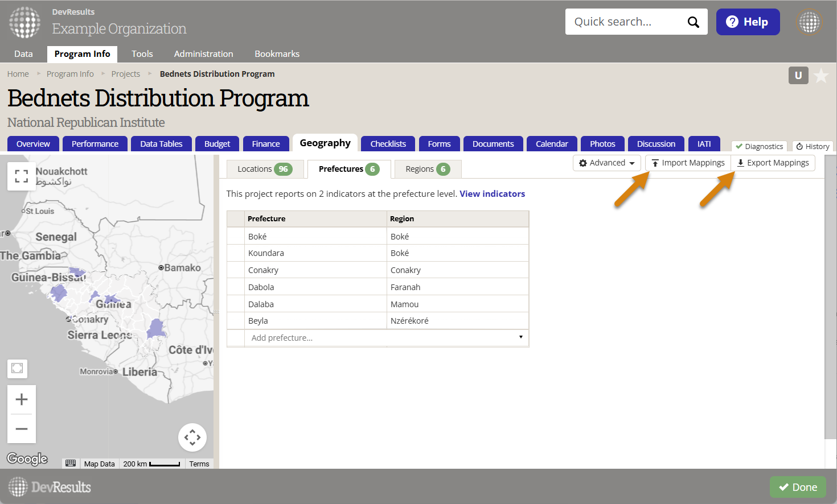Click Export Mappings button

tap(773, 163)
